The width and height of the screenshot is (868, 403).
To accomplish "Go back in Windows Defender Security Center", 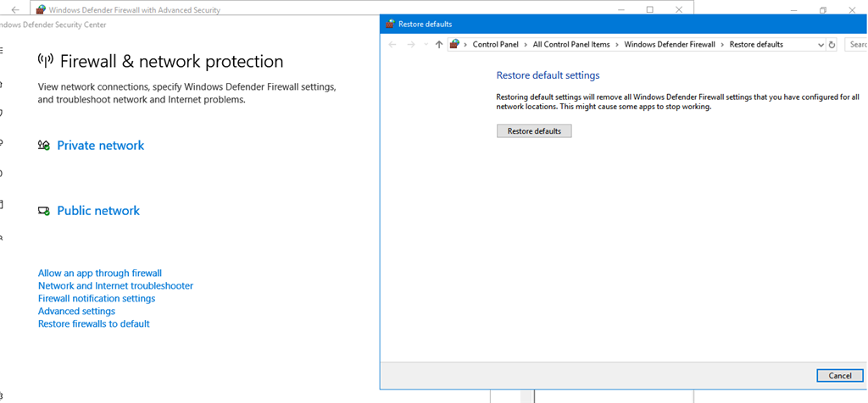I will 15,10.
